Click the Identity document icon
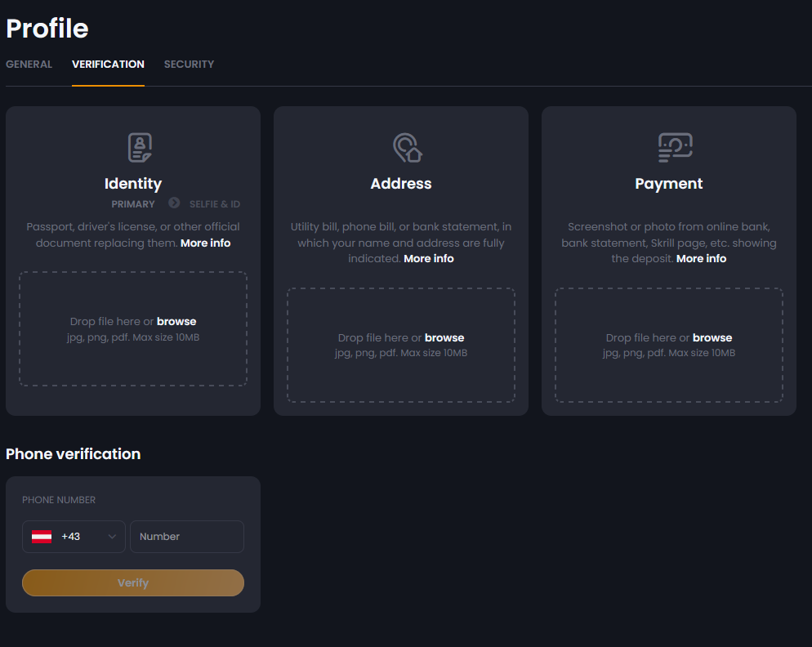The image size is (812, 647). click(140, 148)
